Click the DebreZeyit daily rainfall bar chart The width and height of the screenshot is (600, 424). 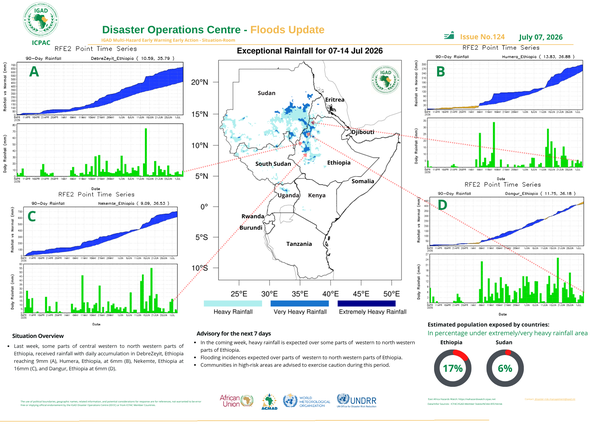click(x=99, y=150)
